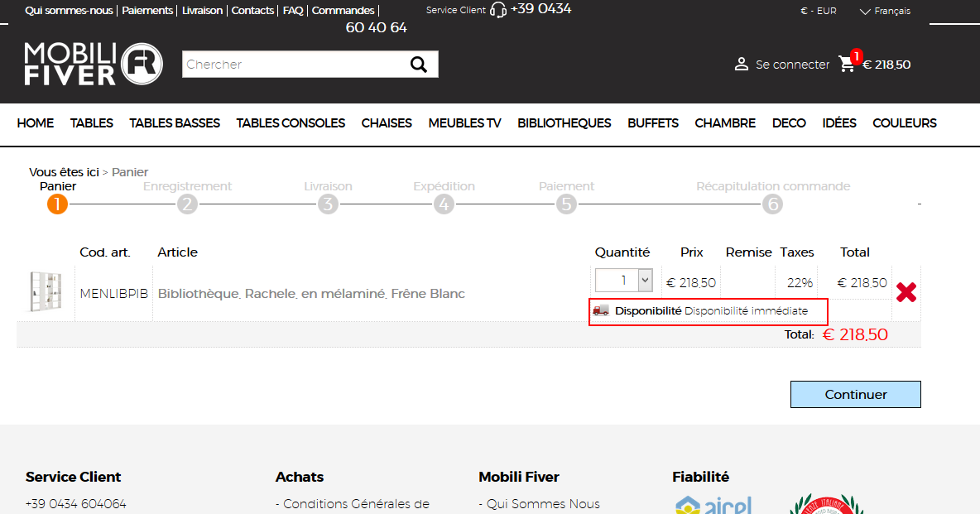
Task: Click the Panier breadcrumb text
Action: click(x=130, y=172)
